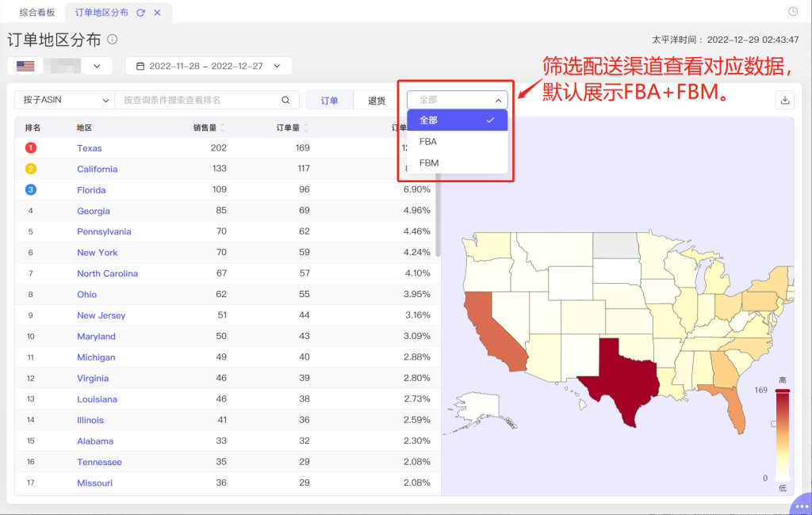Choose FBM in the channel dropdown list

click(457, 162)
